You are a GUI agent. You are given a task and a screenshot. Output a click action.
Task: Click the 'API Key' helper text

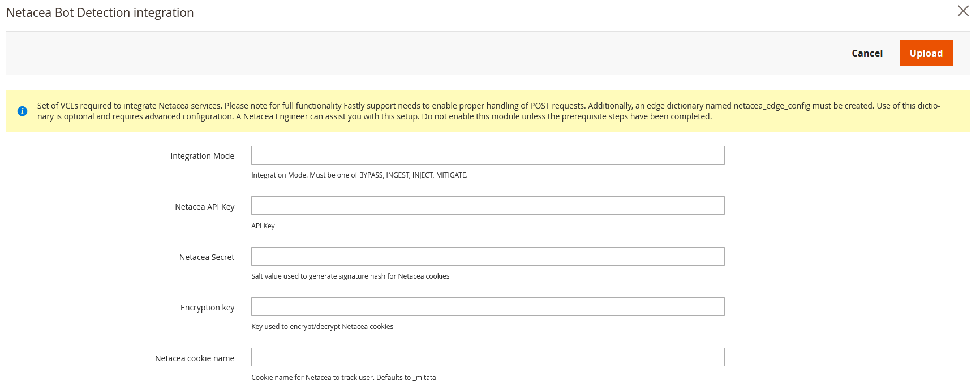coord(263,226)
